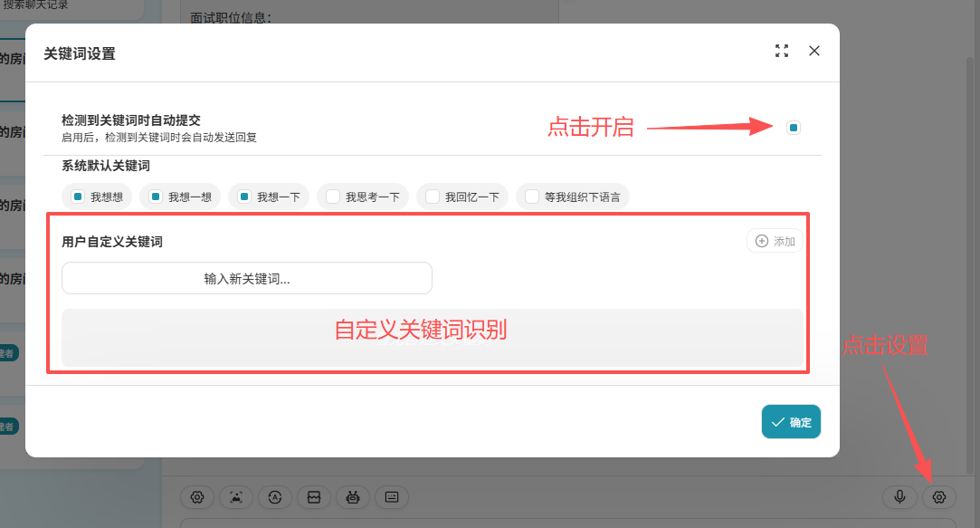Click the caption keyboard icon in toolbar
The height and width of the screenshot is (528, 980).
(x=392, y=497)
